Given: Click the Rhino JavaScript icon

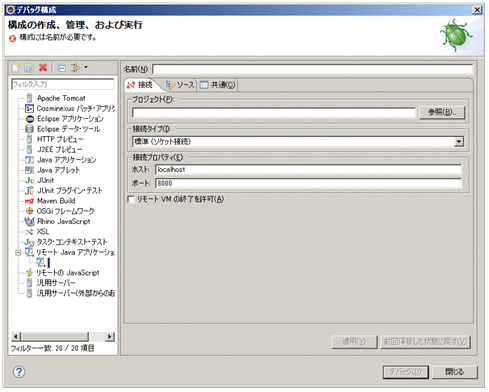Looking at the screenshot, I should (x=29, y=221).
